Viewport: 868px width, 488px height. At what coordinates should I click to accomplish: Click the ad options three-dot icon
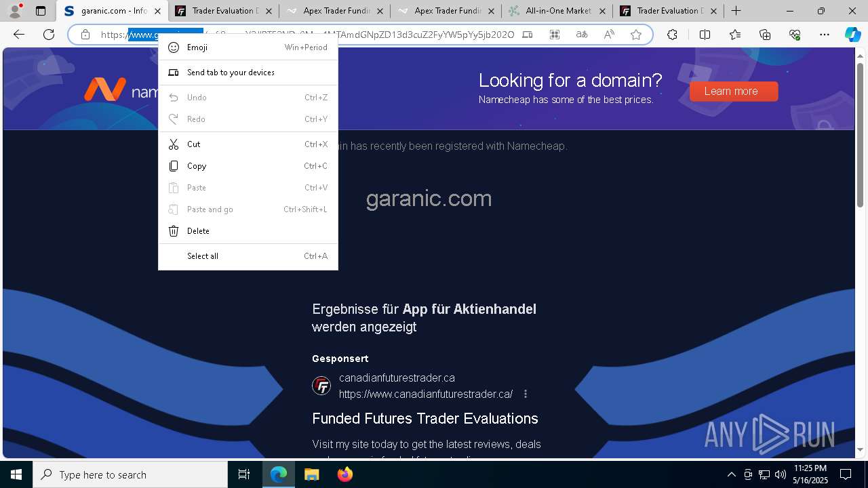pyautogui.click(x=526, y=394)
